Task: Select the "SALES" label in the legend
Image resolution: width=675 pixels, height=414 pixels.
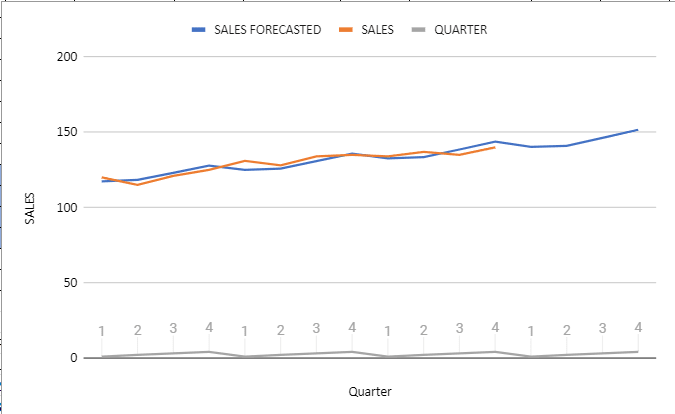Action: (378, 31)
